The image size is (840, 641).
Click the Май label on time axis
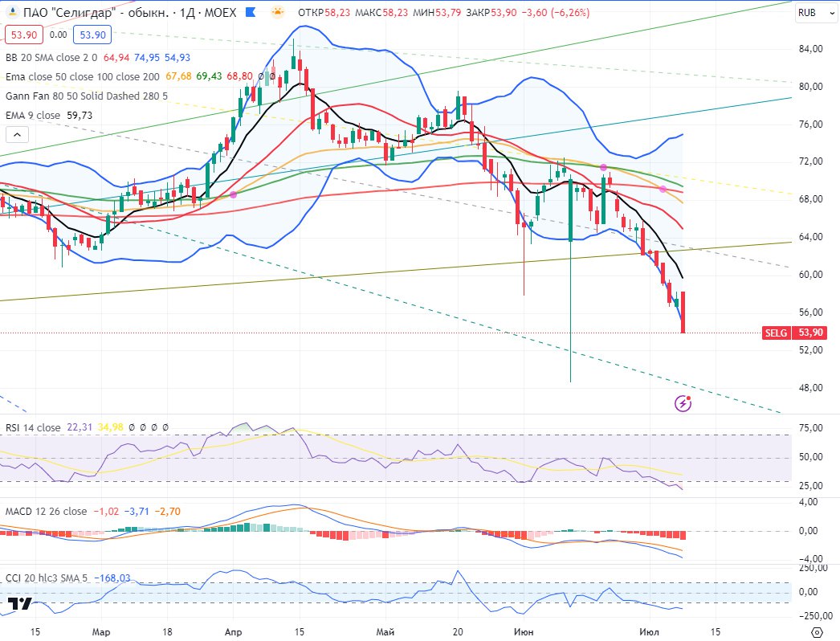click(x=385, y=632)
